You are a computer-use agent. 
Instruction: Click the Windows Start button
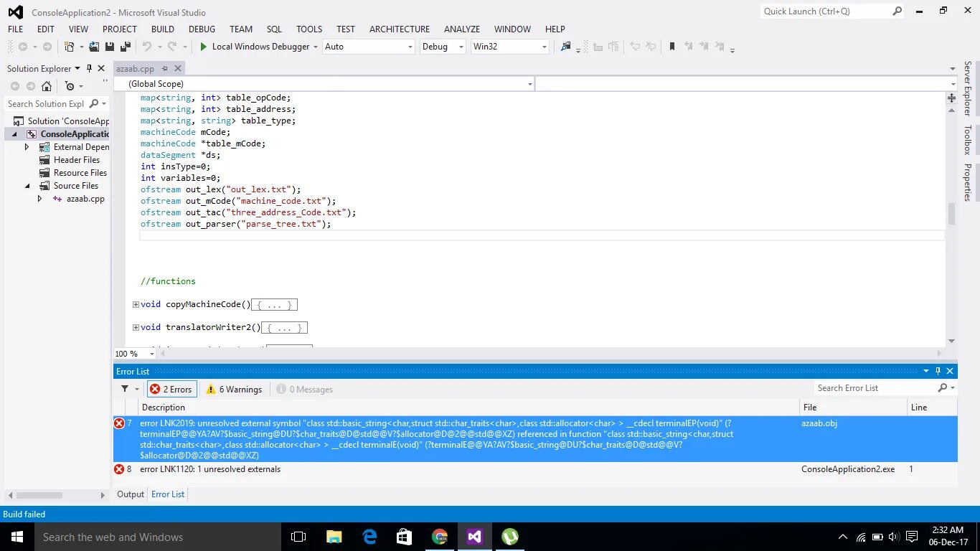click(x=17, y=537)
